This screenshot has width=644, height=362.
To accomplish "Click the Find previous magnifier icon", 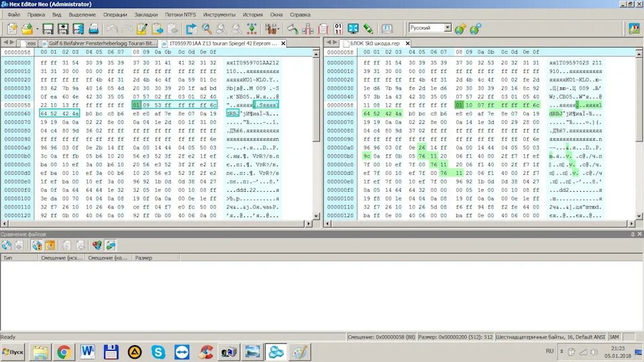I will [221, 28].
